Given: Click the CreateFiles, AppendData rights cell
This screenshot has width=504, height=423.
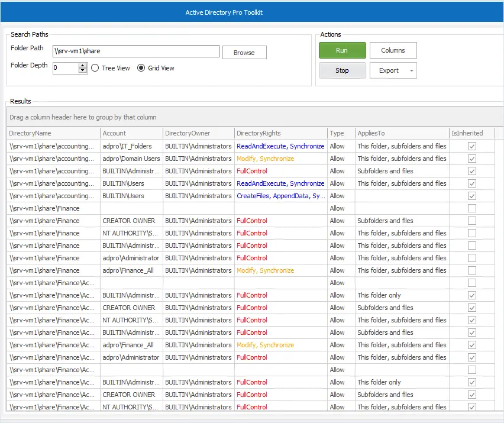Looking at the screenshot, I should 281,196.
